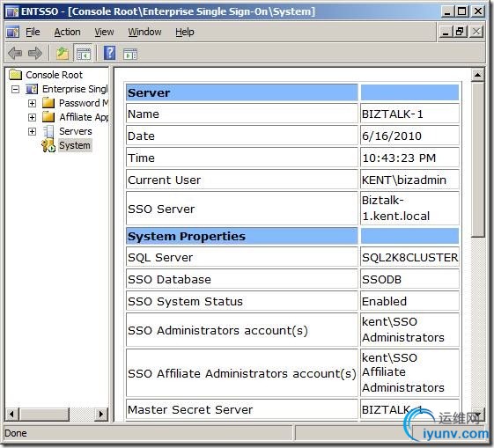Click the 'SSO Administrators account(s)' row label

218,330
